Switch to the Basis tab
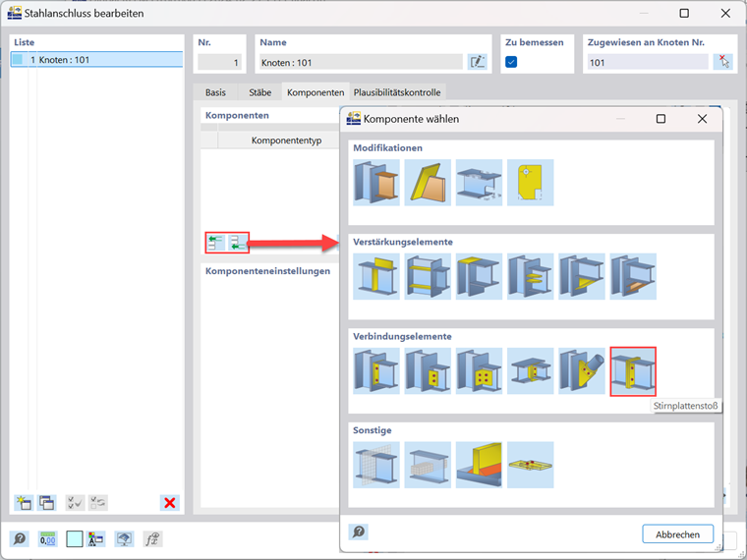Image resolution: width=747 pixels, height=560 pixels. (215, 92)
